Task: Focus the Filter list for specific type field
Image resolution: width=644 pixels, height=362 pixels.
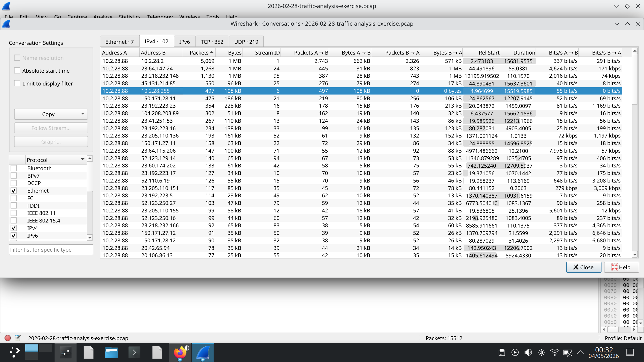Action: [51, 250]
